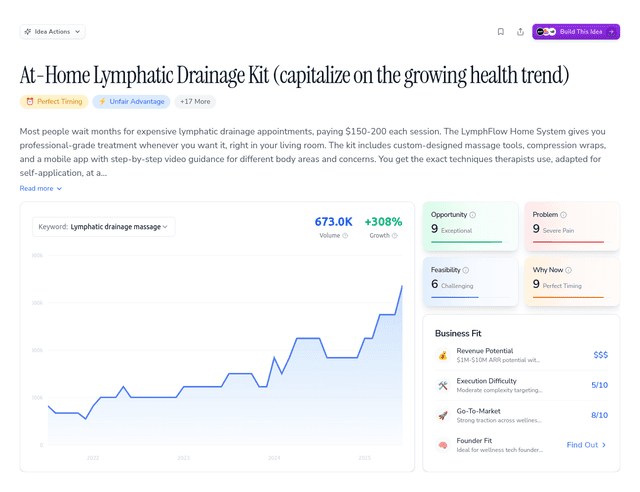Expand description with Read more
640x492 pixels.
point(41,188)
